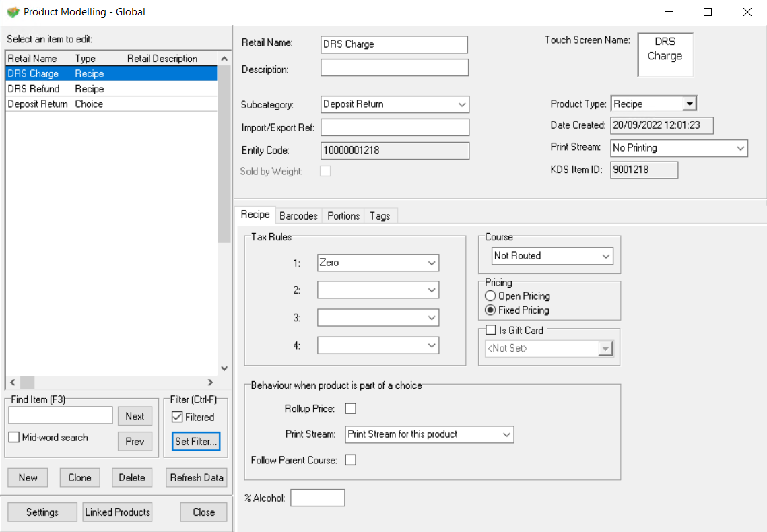767x532 pixels.
Task: Open the Course dropdown set to Not Routed
Action: (552, 256)
